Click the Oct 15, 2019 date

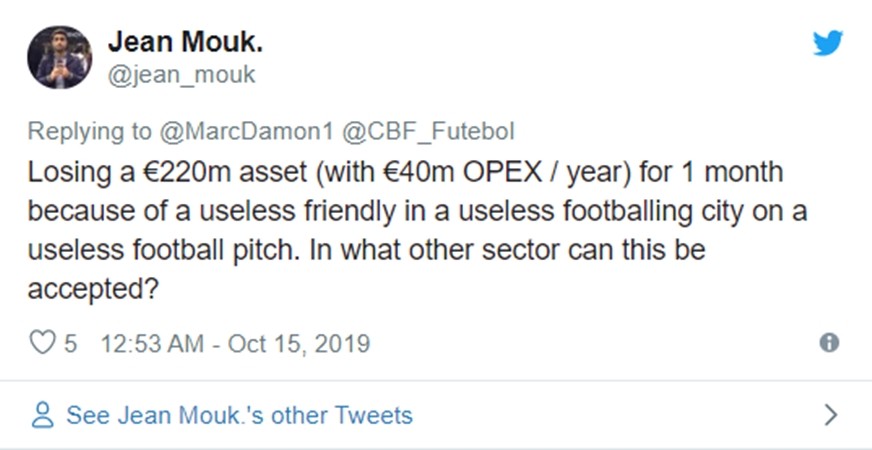point(299,344)
